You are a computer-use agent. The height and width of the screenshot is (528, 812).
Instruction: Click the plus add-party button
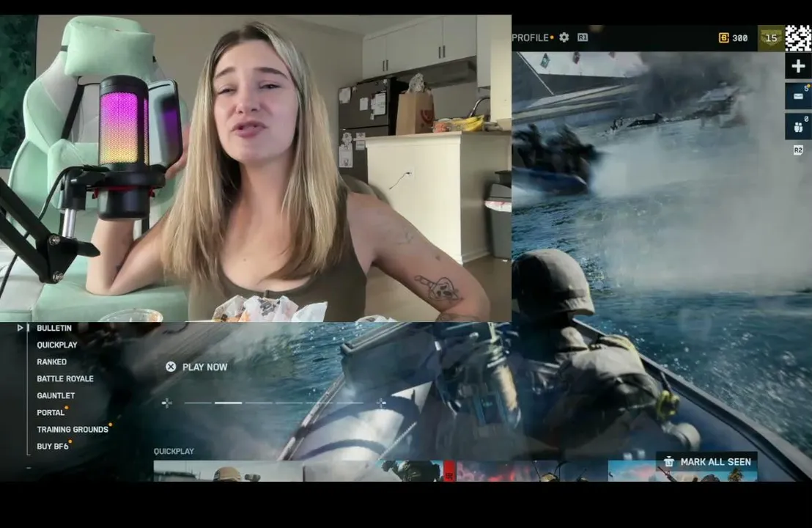[798, 66]
